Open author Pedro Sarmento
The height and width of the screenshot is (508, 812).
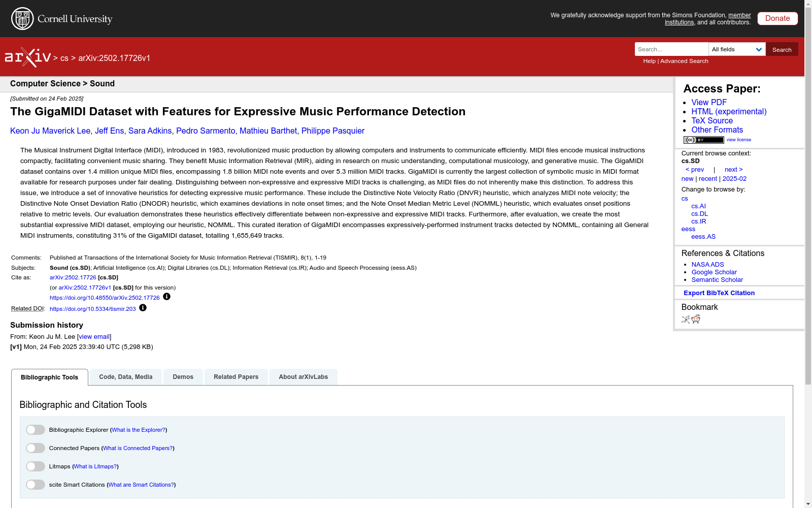click(x=206, y=131)
